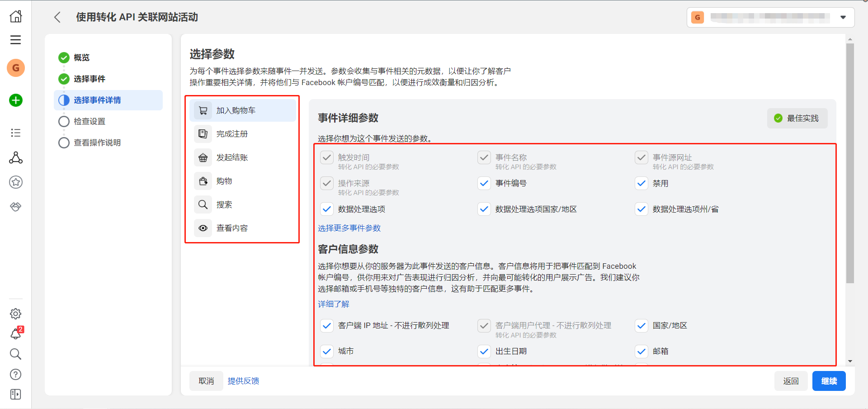The width and height of the screenshot is (868, 409).
Task: Go to the 检查设置 step
Action: point(90,121)
